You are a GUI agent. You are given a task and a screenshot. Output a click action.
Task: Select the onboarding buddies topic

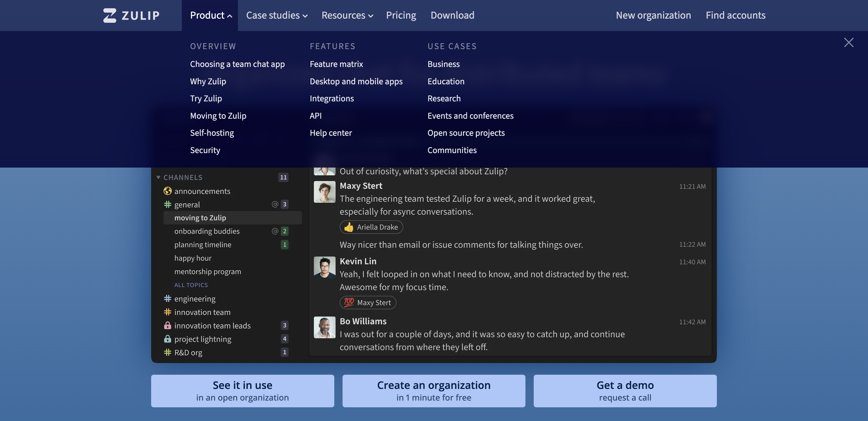[x=207, y=231]
